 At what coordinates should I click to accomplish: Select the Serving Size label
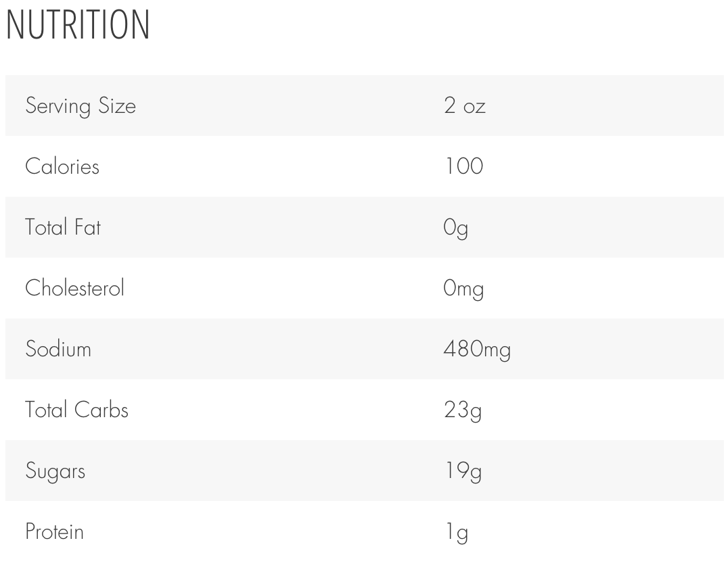point(81,106)
